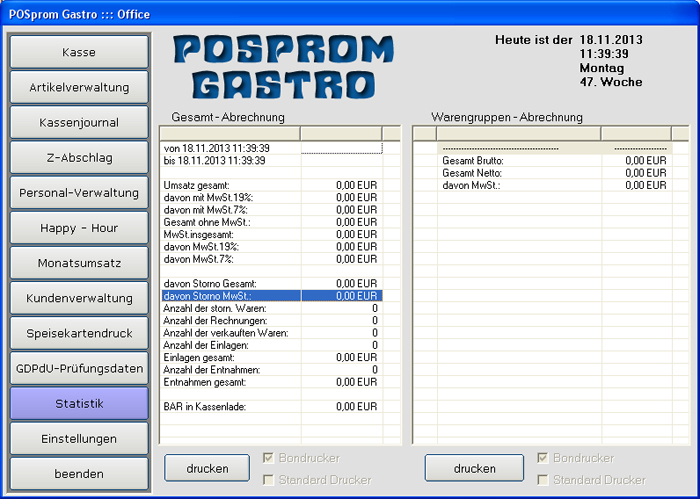Viewport: 700px width, 499px height.
Task: Select the 'von 18.11.2013 11:39:39' row
Action: coord(271,148)
